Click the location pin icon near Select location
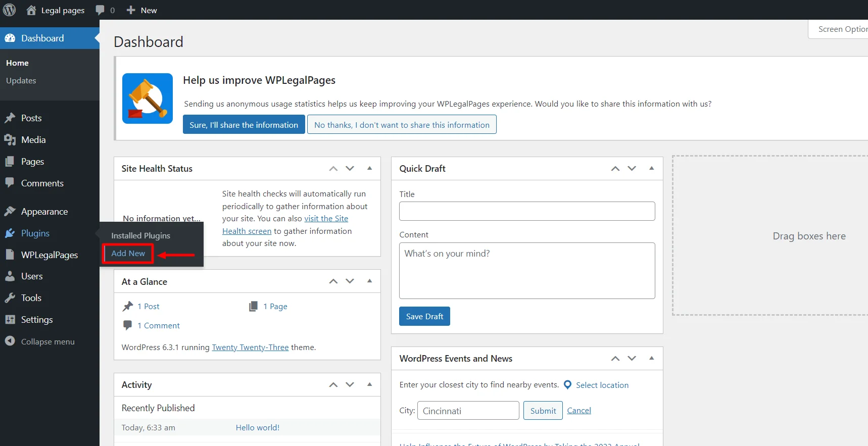The height and width of the screenshot is (446, 868). 567,385
